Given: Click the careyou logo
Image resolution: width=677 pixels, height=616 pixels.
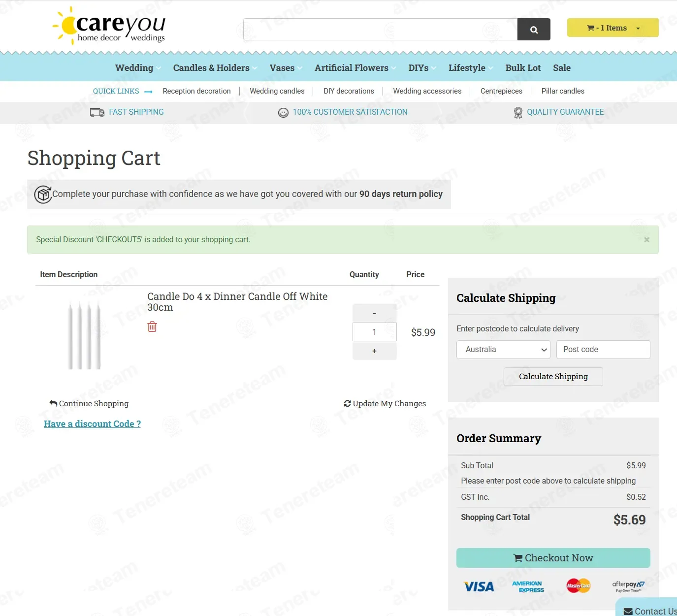Looking at the screenshot, I should coord(109,26).
